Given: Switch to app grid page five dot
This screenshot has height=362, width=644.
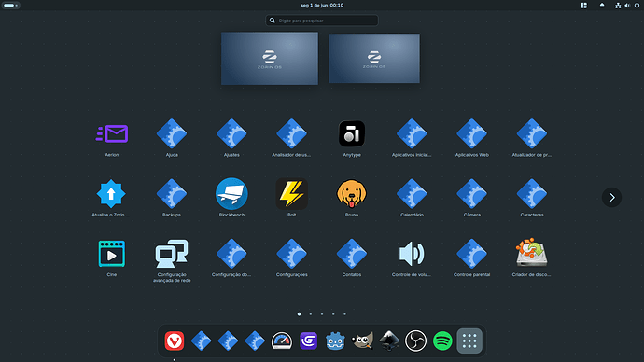Looking at the screenshot, I should click(x=344, y=314).
